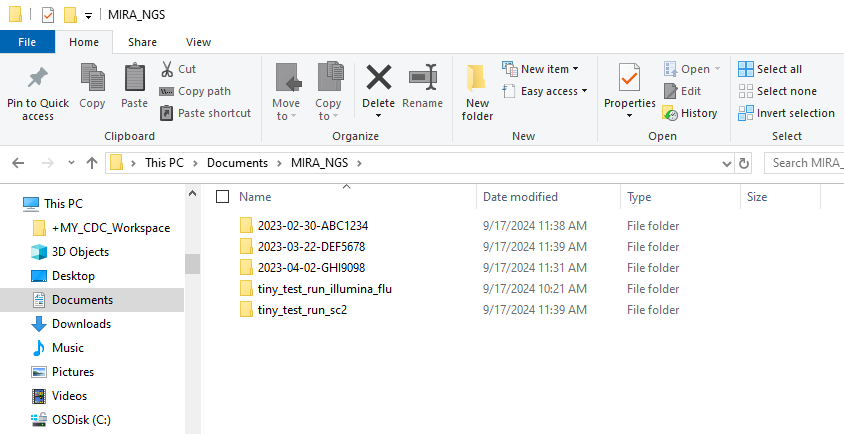Open the New item dropdown
Screen dimensions: 844x434
[540, 69]
